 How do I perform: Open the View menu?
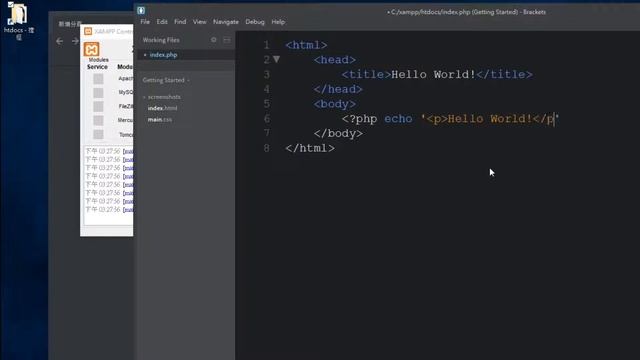pyautogui.click(x=200, y=22)
